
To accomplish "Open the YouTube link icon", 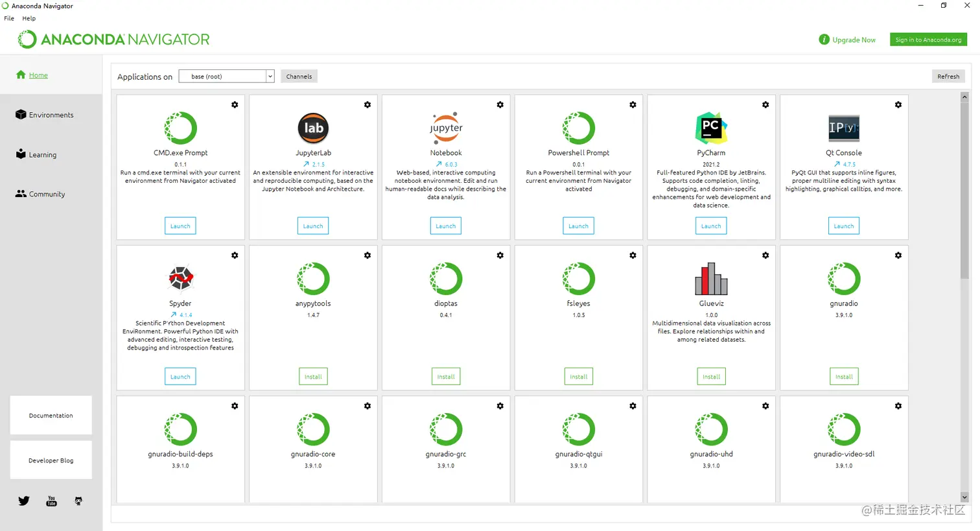I will point(51,501).
